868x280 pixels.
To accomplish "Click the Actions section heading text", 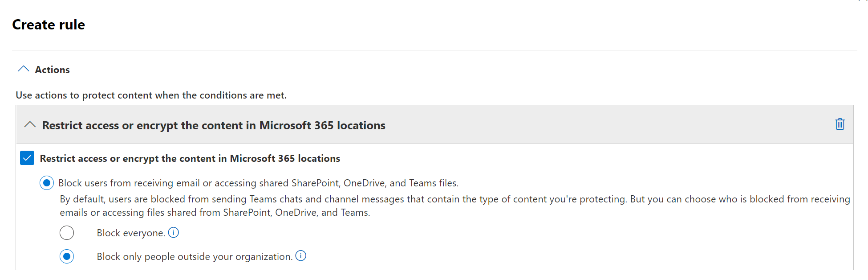I will pos(52,70).
